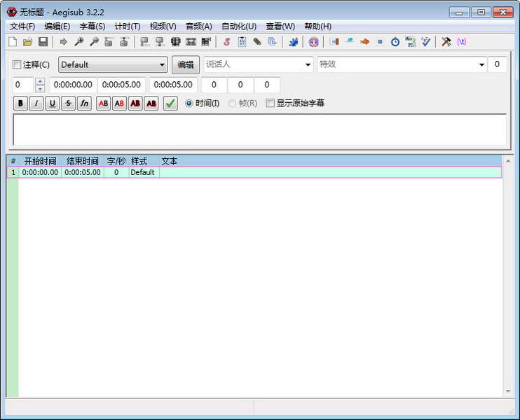Click the 编辑 style edit button
The width and height of the screenshot is (520, 420).
(x=186, y=64)
